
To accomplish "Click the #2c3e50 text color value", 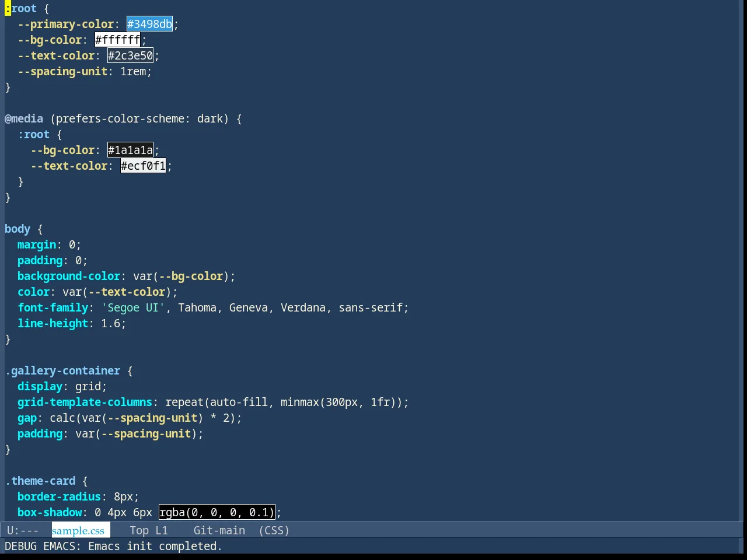I will pyautogui.click(x=130, y=55).
